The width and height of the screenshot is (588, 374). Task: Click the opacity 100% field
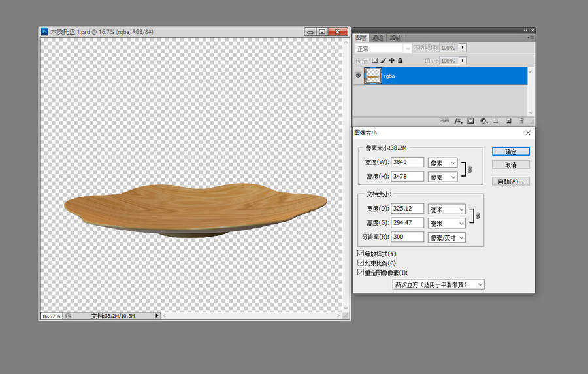[449, 48]
